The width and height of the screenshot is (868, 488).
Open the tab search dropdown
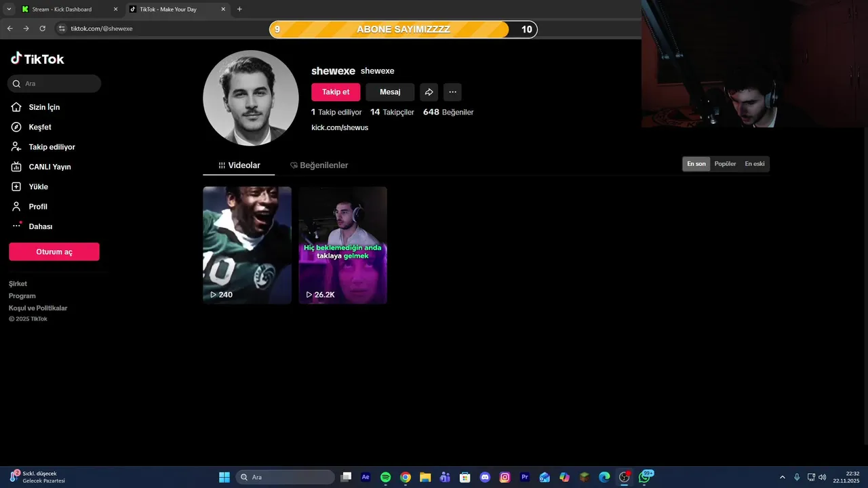coord(9,9)
